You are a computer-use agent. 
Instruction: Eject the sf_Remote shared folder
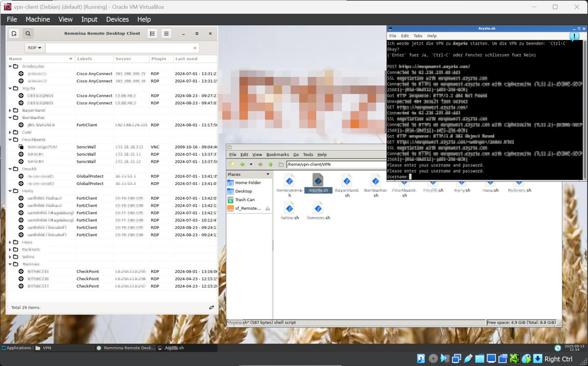(268, 208)
